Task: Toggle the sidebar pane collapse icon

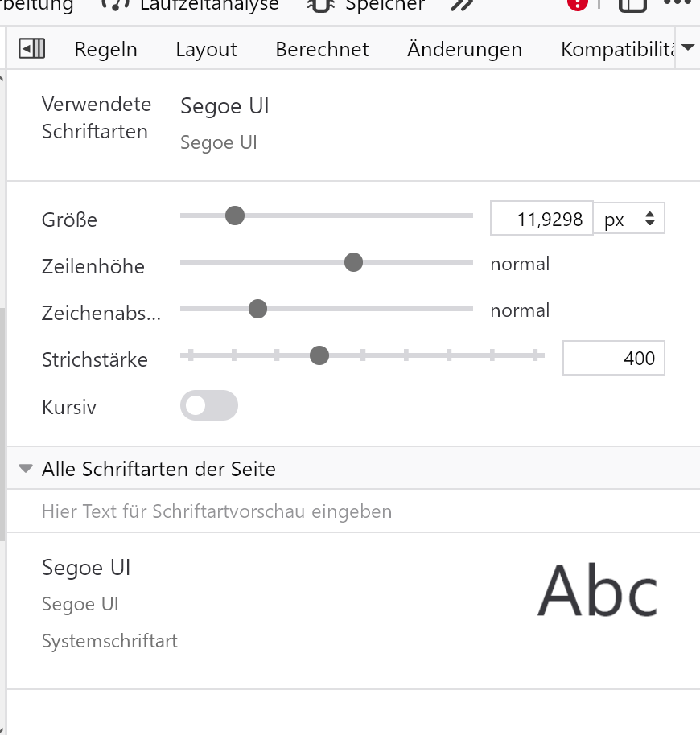Action: [31, 49]
